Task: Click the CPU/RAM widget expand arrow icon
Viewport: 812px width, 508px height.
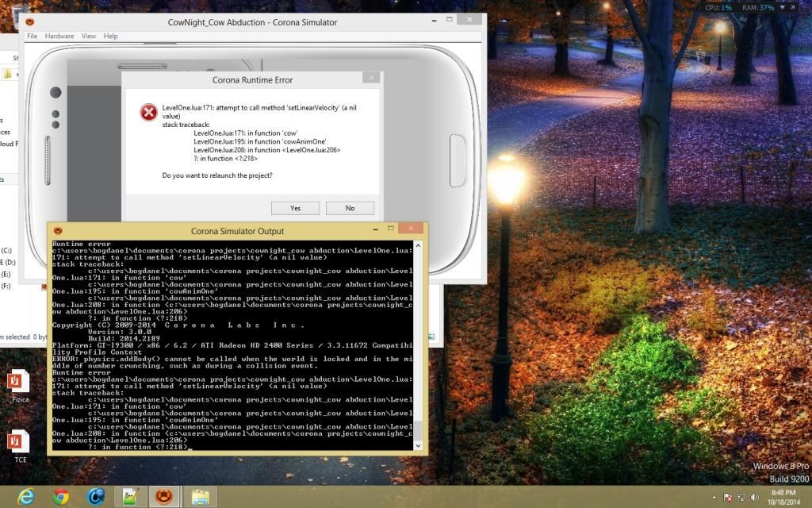Action: pyautogui.click(x=792, y=8)
